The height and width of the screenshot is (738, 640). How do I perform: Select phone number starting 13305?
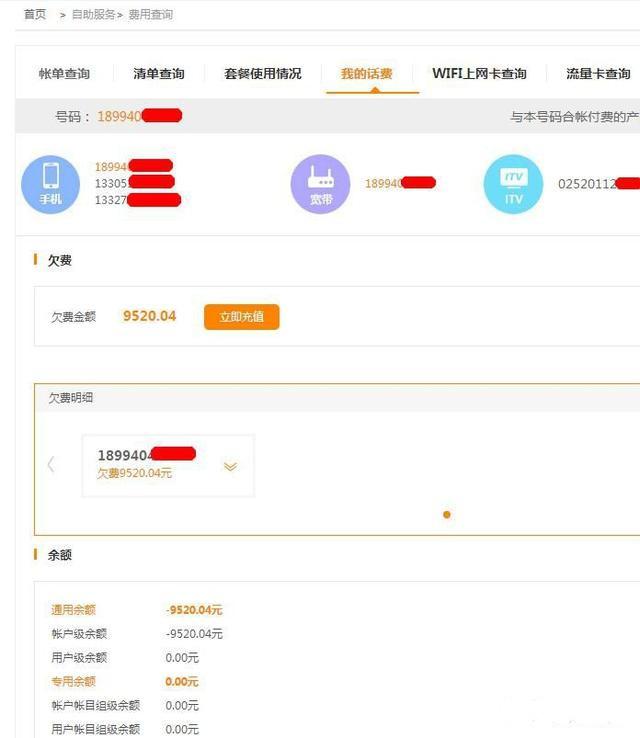pyautogui.click(x=135, y=183)
